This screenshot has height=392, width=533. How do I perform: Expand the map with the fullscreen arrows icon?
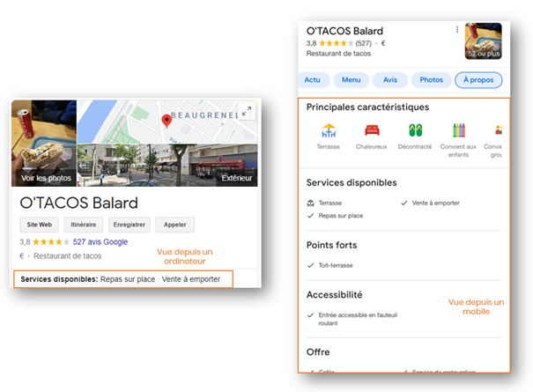click(247, 111)
